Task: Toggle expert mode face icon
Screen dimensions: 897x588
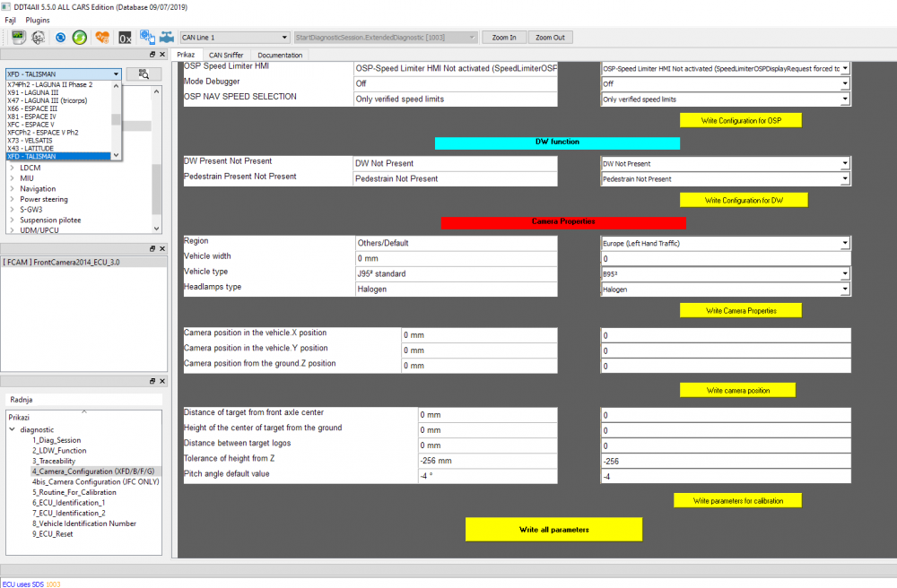Action: click(x=39, y=38)
